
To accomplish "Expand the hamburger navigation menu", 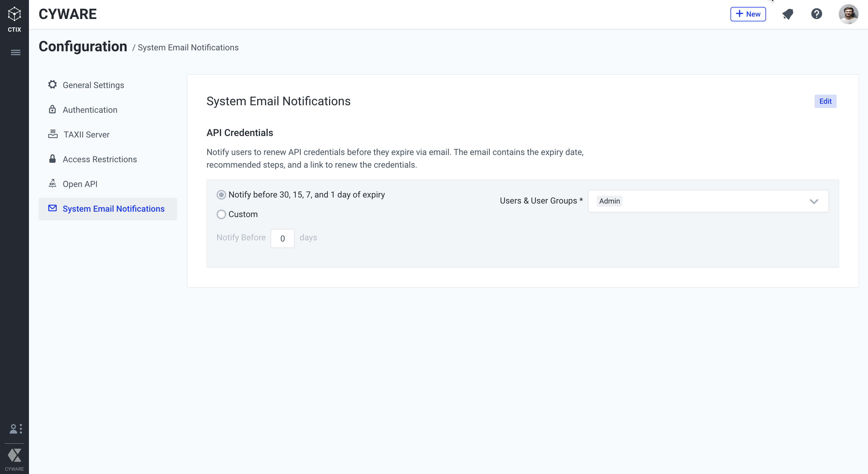I will pos(15,52).
